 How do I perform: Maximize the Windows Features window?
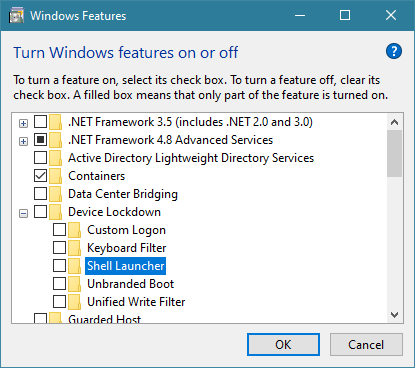click(x=345, y=16)
